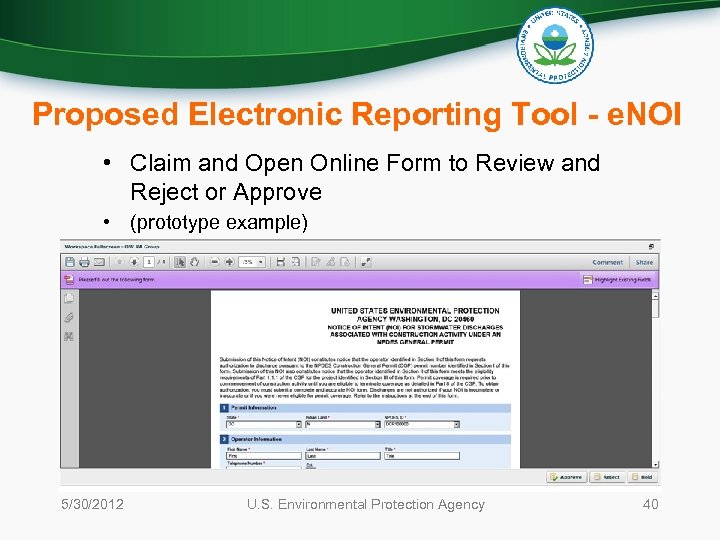This screenshot has width=720, height=540.
Task: Click 'U.S. Environmental Protection Agency' footer text
Action: pos(366,504)
